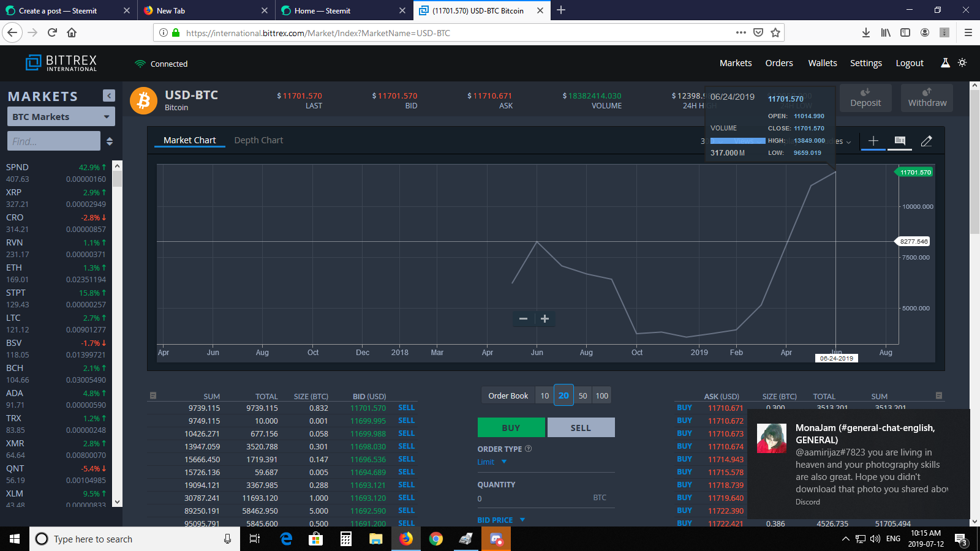Open Orders in top navigation
980x551 pixels.
click(779, 63)
